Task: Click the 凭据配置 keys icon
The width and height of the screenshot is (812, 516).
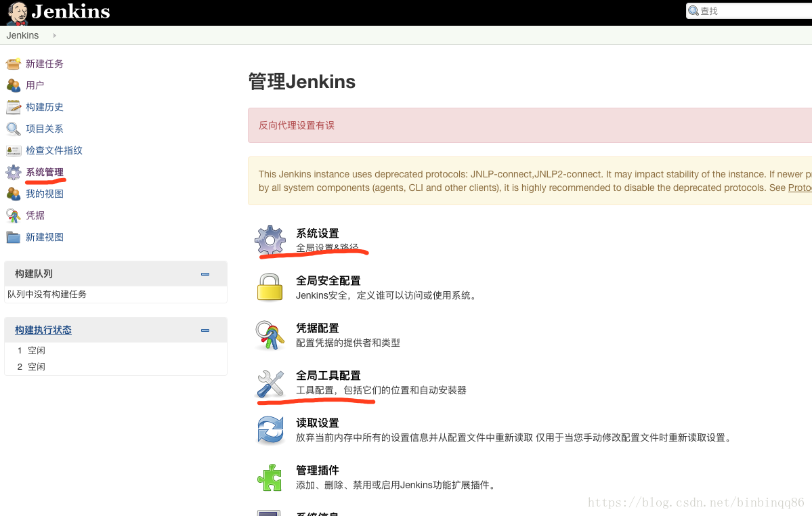Action: 270,335
